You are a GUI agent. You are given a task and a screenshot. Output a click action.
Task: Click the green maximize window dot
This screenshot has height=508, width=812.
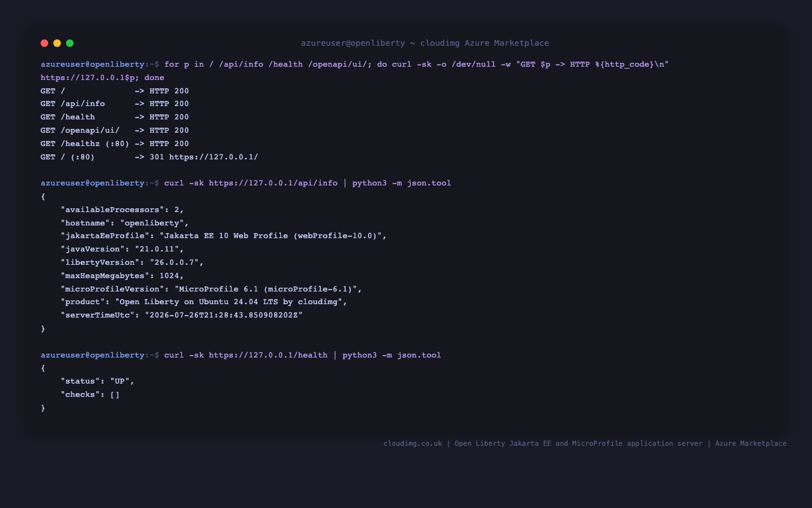[70, 43]
